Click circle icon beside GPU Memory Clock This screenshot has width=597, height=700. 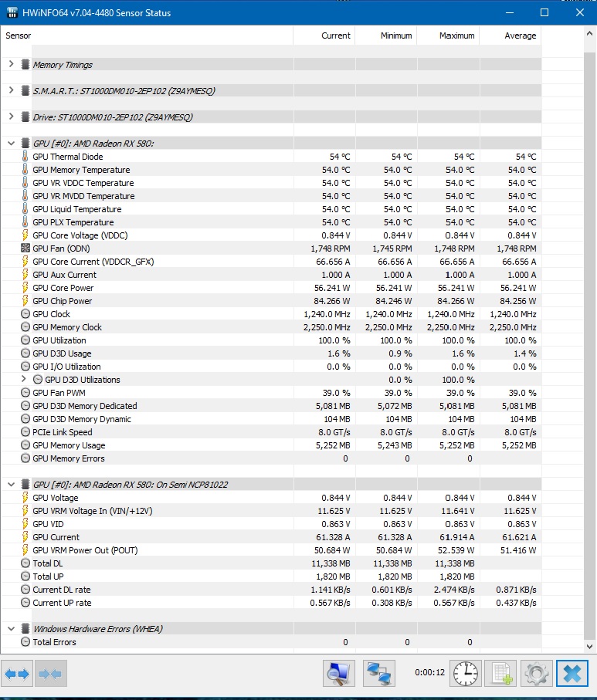(x=25, y=327)
